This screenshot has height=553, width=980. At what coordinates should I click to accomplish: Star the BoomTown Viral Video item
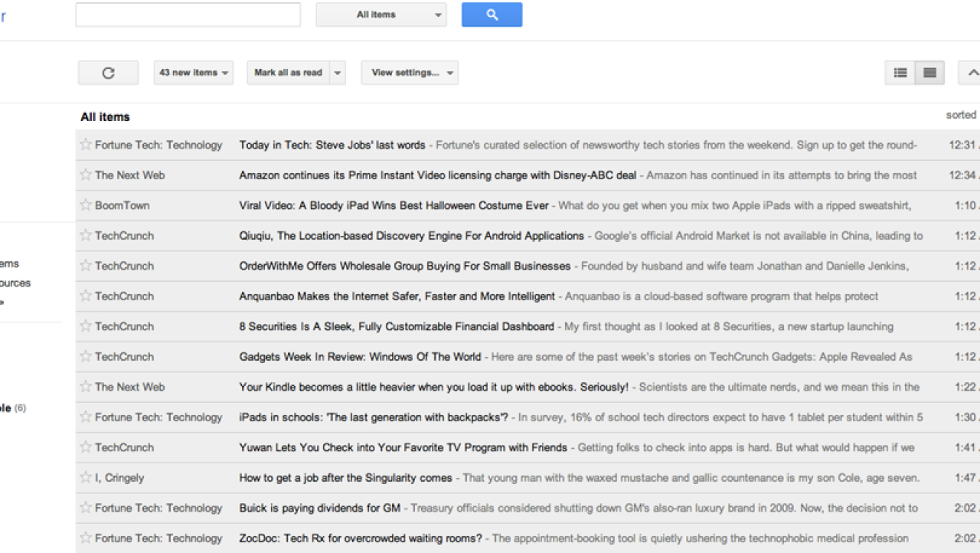click(x=86, y=205)
